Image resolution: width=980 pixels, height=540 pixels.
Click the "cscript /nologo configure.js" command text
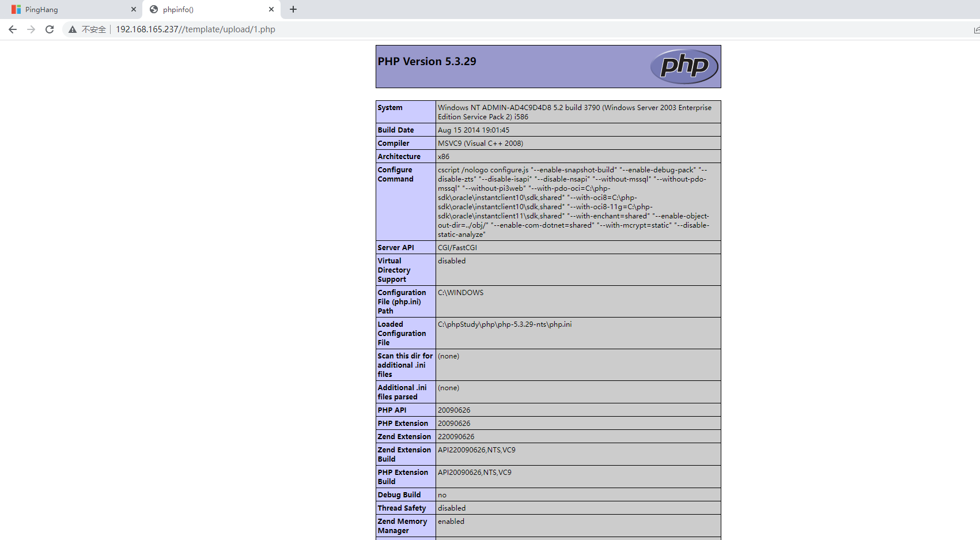coord(574,202)
